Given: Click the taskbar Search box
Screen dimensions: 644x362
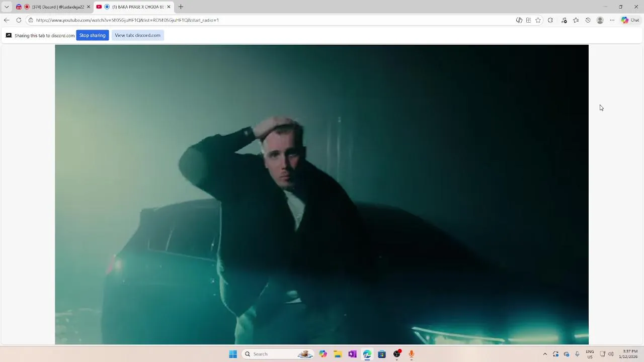Looking at the screenshot, I should pos(278,354).
